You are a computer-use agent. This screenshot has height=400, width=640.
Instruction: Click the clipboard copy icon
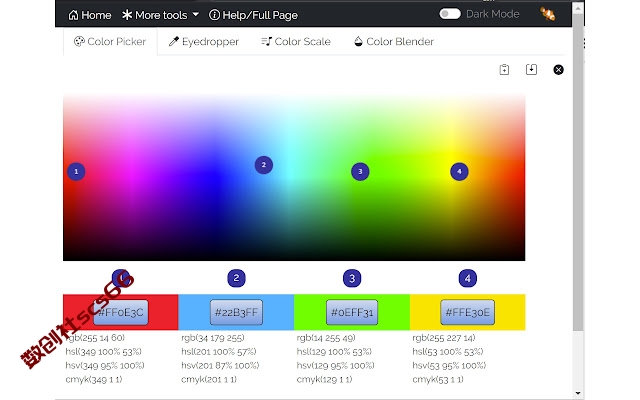[x=504, y=70]
